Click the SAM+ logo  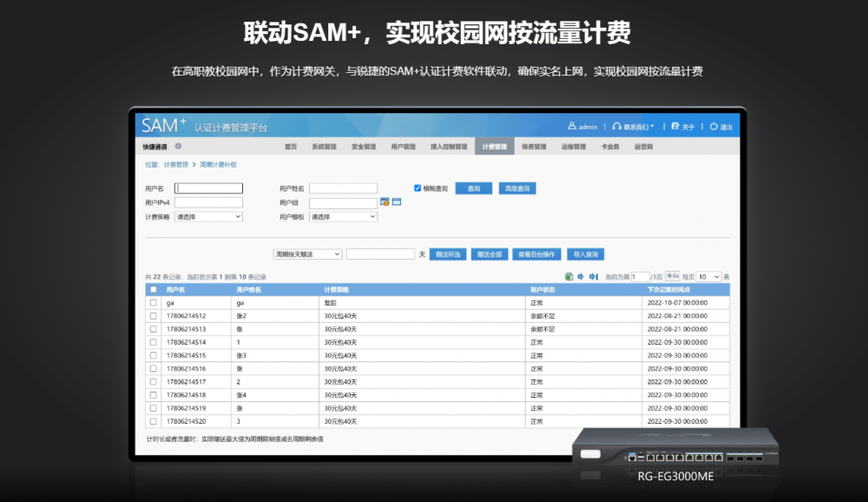(164, 126)
